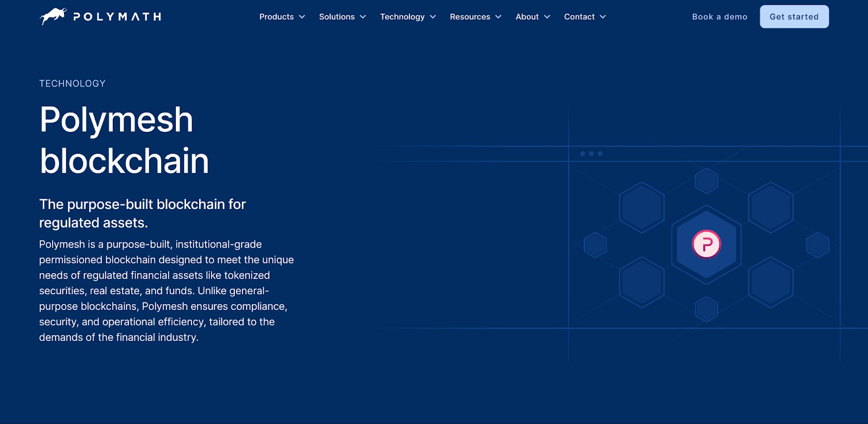The width and height of the screenshot is (868, 424).
Task: Open the Resources menu
Action: pyautogui.click(x=476, y=17)
